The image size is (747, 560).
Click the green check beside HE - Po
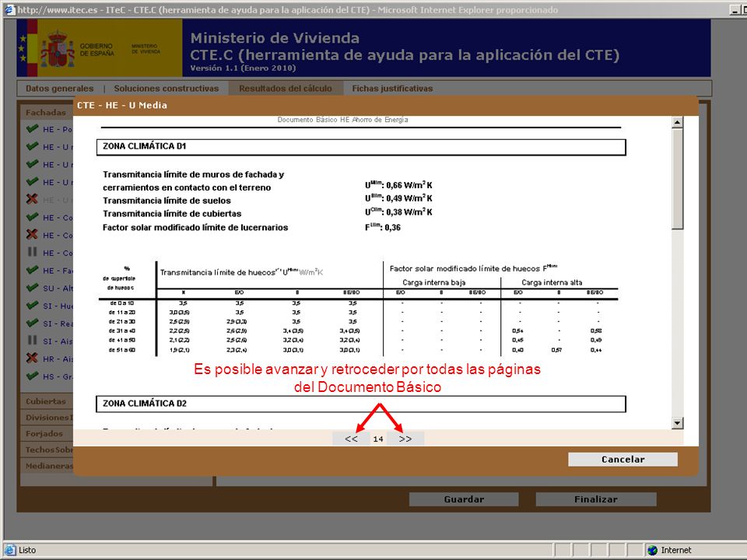click(x=32, y=129)
